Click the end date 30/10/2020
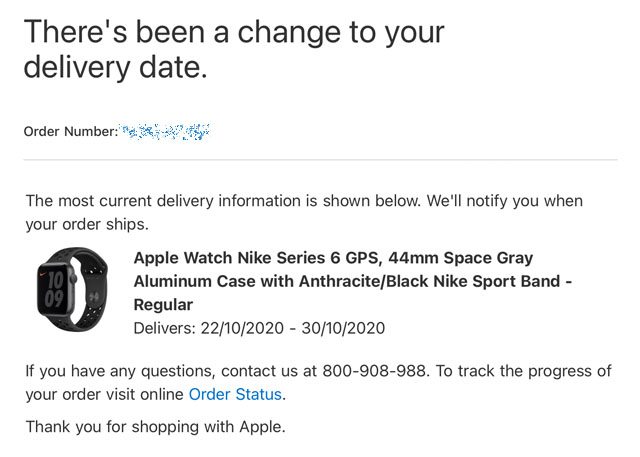The width and height of the screenshot is (640, 457). (x=343, y=328)
